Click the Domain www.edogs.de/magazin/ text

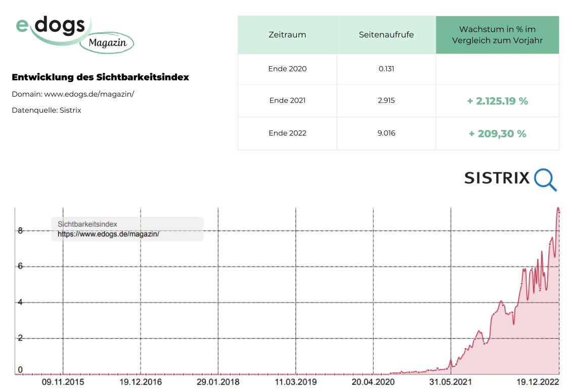[73, 94]
